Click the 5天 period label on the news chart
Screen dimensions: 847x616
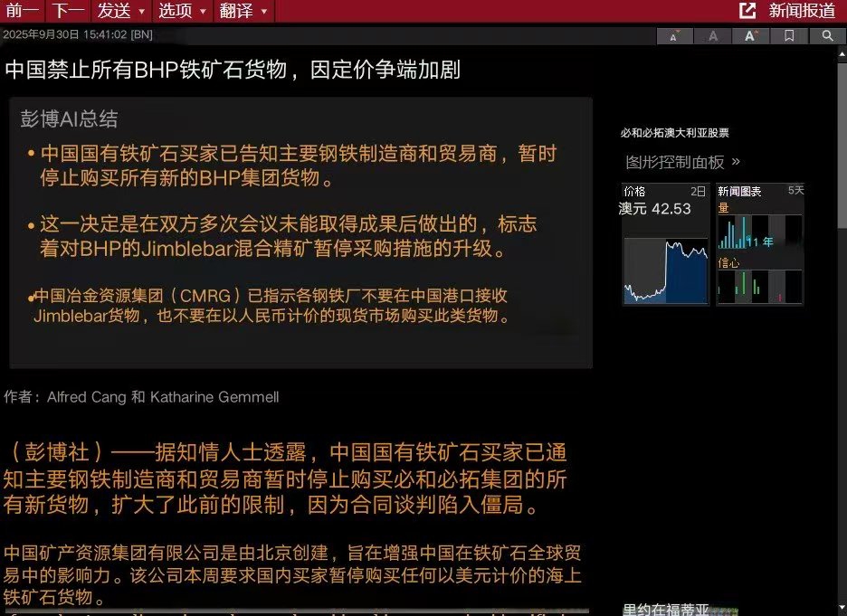[795, 190]
